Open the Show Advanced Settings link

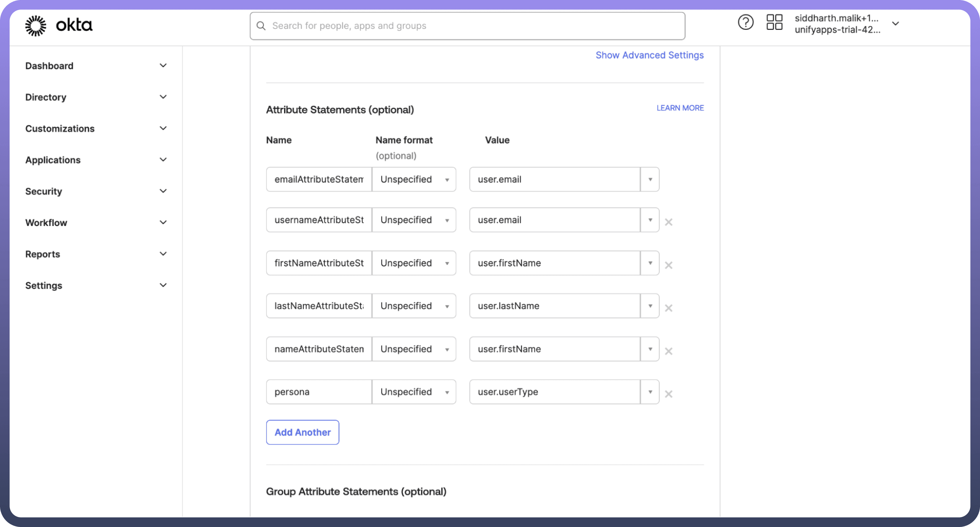click(x=649, y=55)
